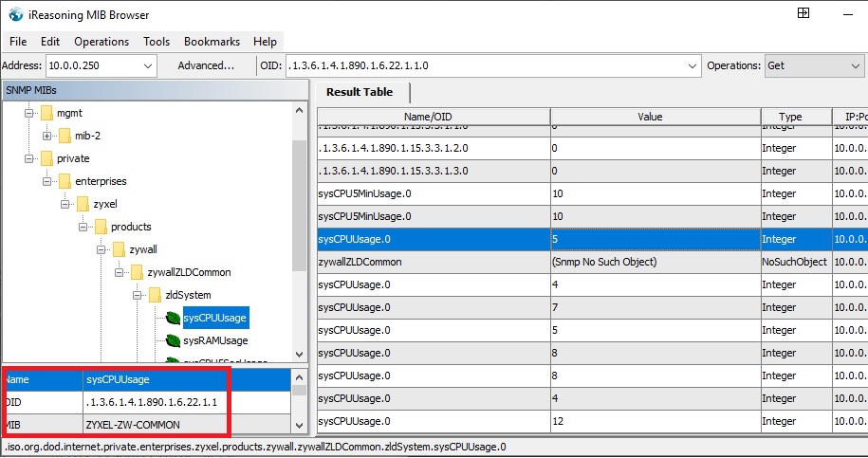Click the NoSuchObject type cell

[796, 262]
